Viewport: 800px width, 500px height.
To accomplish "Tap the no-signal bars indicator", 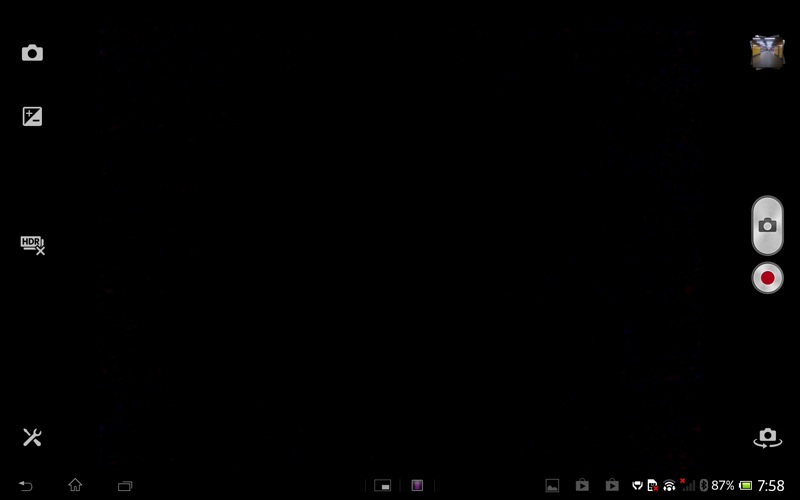I will 687,485.
